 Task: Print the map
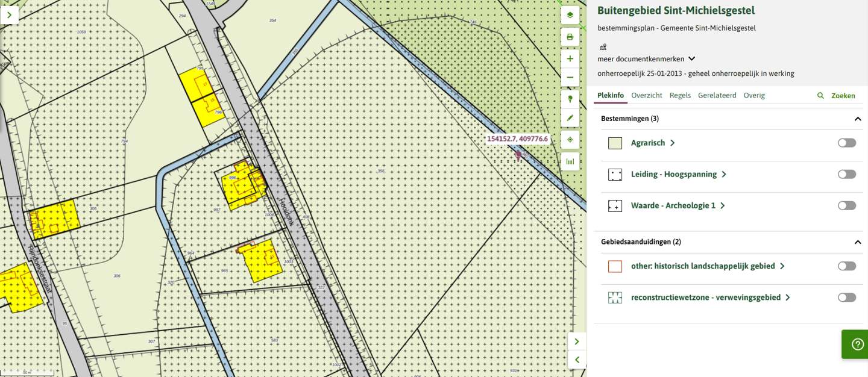click(570, 37)
